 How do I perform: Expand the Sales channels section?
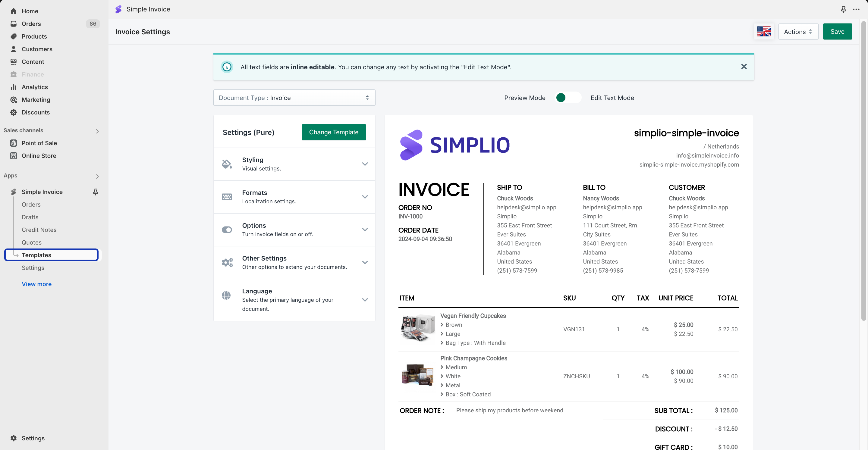tap(97, 131)
